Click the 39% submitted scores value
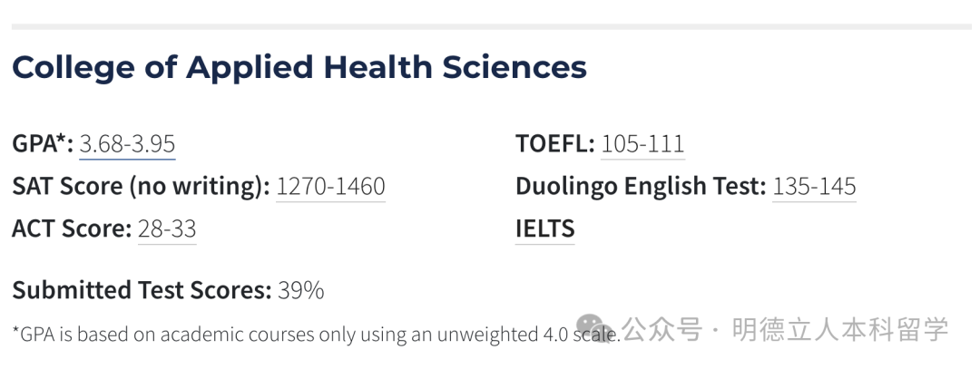The height and width of the screenshot is (369, 980). point(301,291)
